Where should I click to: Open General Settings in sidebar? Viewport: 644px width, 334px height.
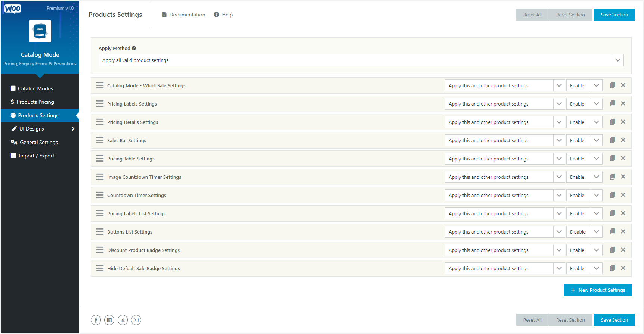[40, 142]
